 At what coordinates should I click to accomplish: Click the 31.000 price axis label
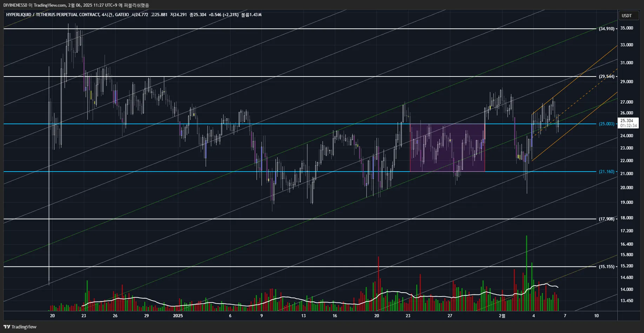coord(627,63)
